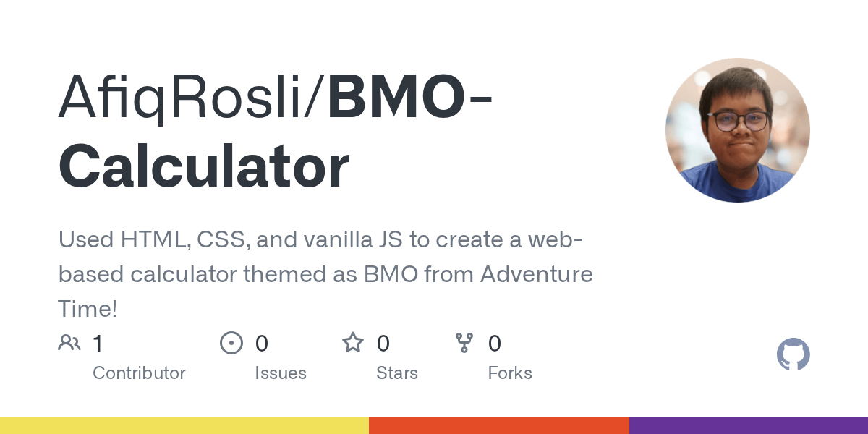Click the contributors people icon
Viewport: 868px width, 434px height.
pos(69,343)
